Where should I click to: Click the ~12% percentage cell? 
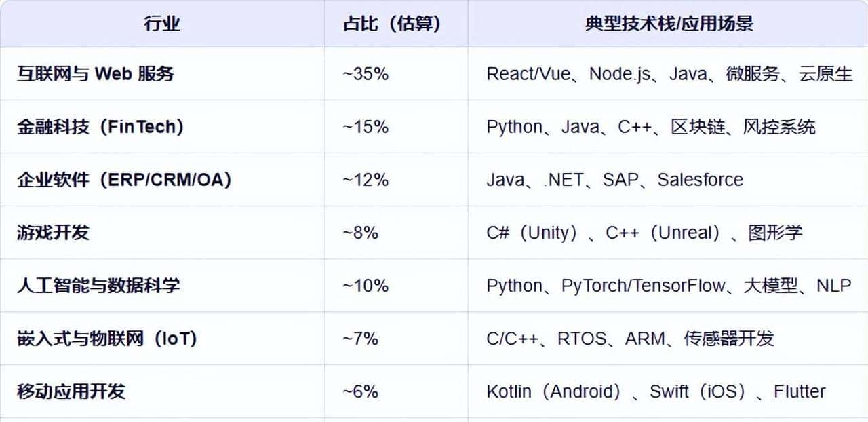366,180
